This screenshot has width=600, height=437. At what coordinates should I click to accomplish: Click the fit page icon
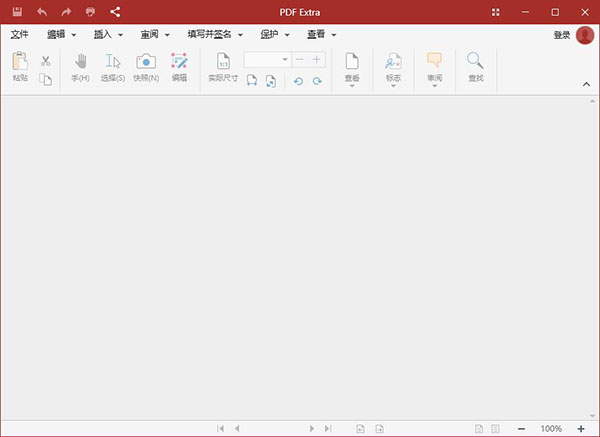click(271, 81)
